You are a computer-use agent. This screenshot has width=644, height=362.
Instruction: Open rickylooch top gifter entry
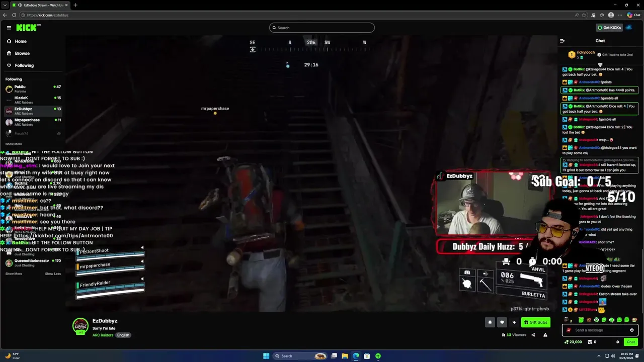pos(582,54)
